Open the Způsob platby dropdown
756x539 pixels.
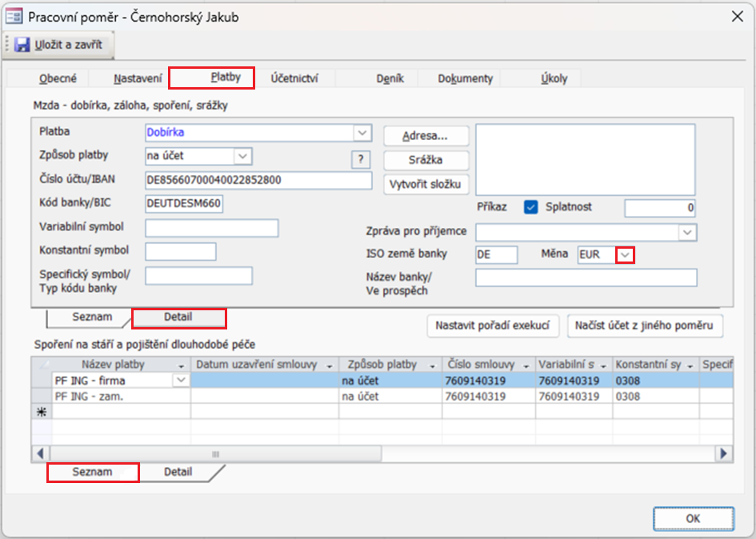(x=242, y=156)
